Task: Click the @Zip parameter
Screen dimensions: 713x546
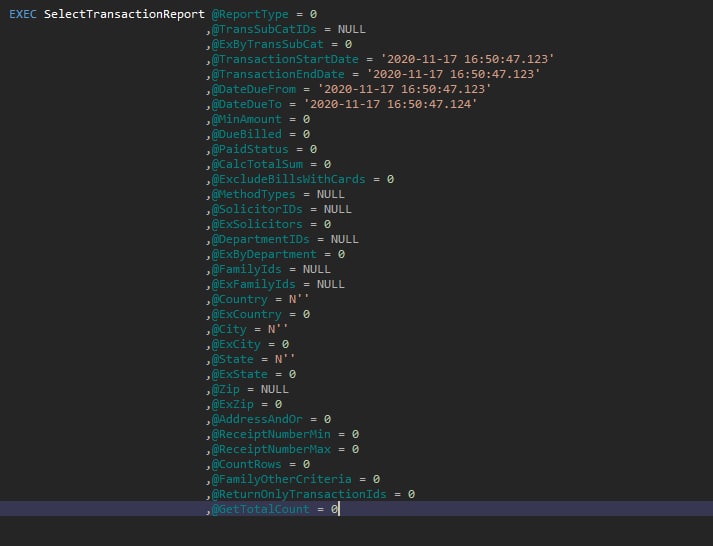Action: 226,389
